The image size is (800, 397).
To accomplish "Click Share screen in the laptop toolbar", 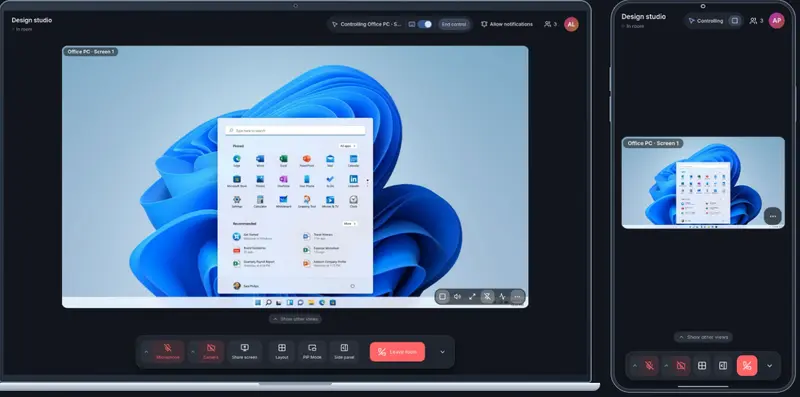I will (x=244, y=351).
